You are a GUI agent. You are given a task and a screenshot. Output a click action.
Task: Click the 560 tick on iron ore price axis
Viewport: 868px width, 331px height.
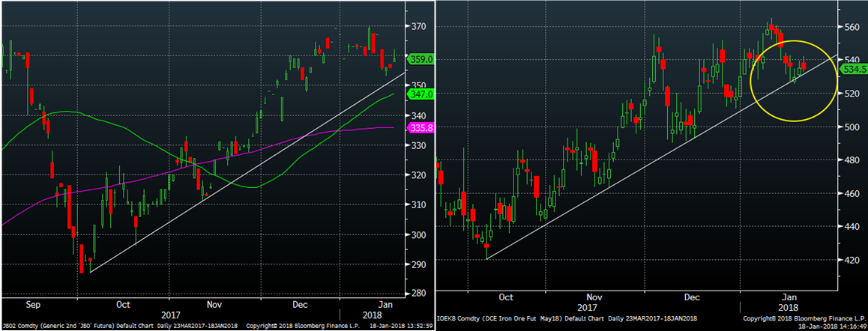(x=850, y=26)
